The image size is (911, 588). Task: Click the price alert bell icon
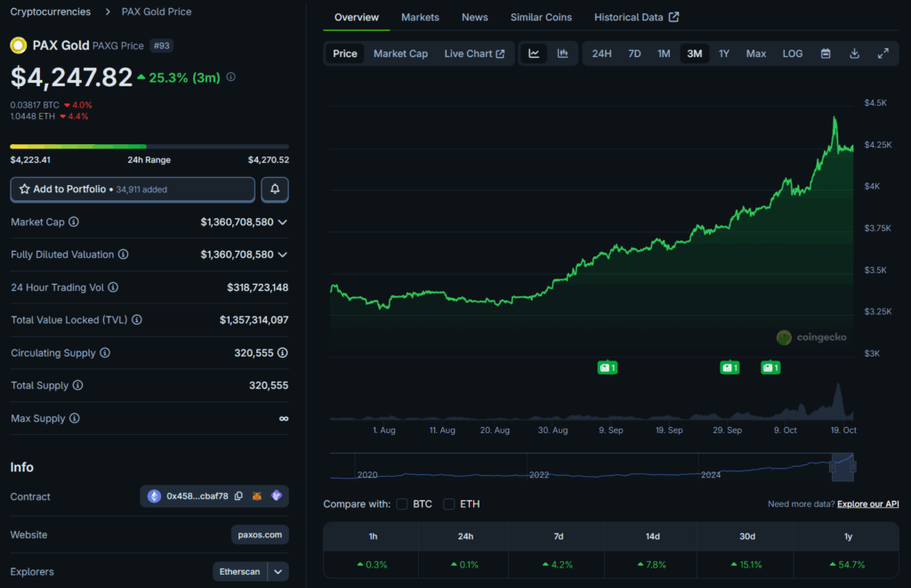(275, 189)
